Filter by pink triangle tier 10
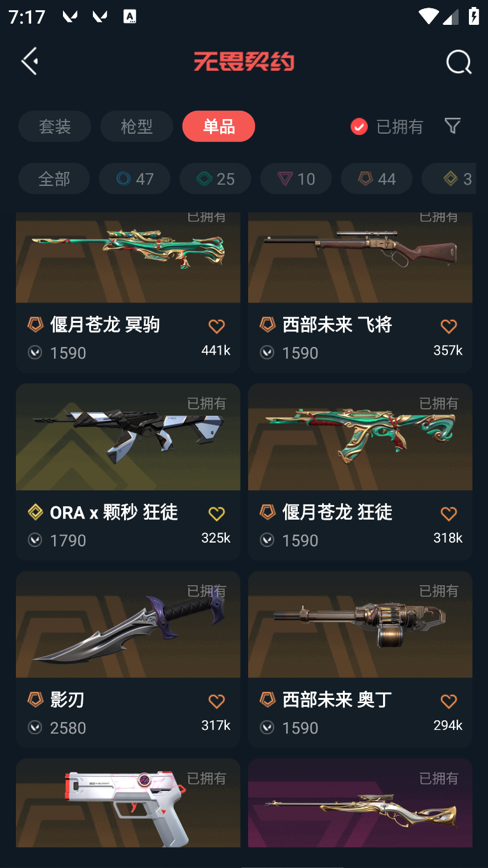 [x=296, y=178]
